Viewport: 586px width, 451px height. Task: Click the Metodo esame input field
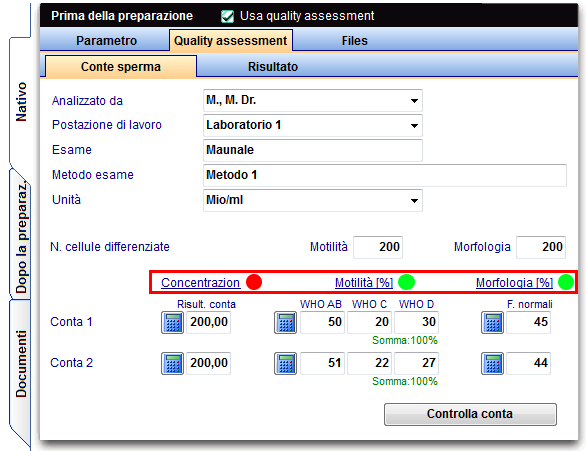click(385, 175)
